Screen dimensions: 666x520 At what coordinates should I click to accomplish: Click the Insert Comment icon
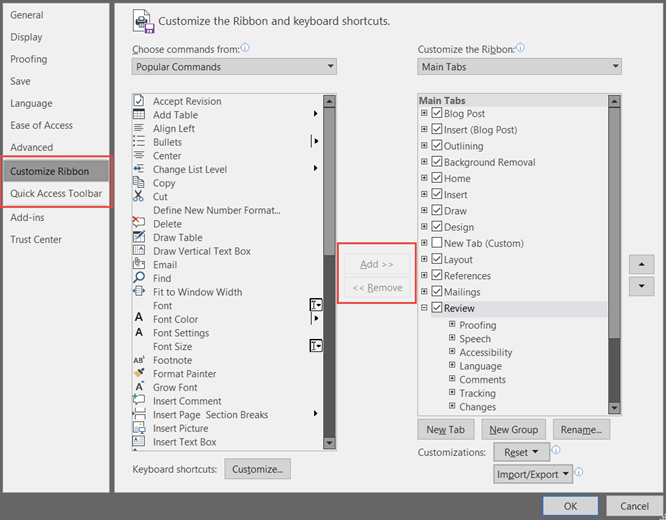coord(138,399)
